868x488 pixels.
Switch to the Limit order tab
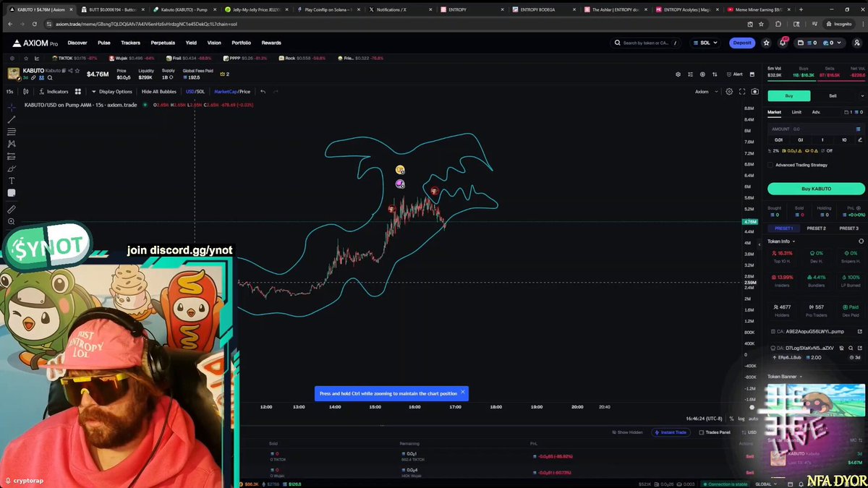coord(796,112)
